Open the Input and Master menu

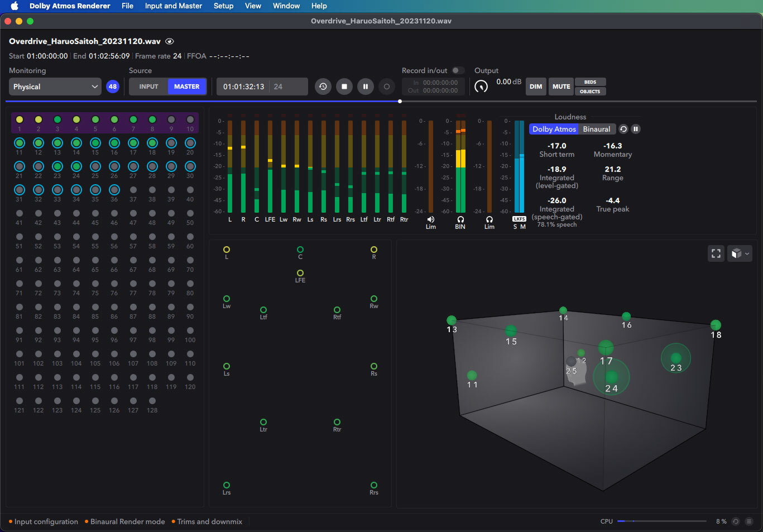tap(174, 6)
